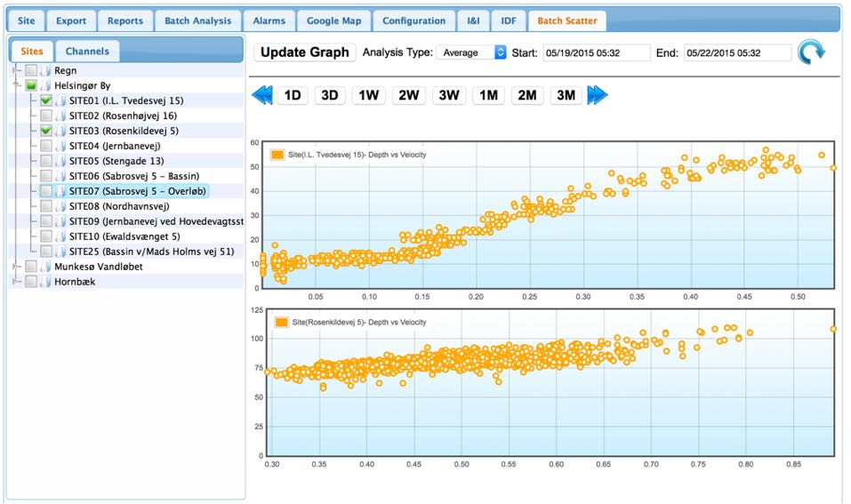Click the Rosenkildevej 5 legend orange swatch

pos(281,323)
